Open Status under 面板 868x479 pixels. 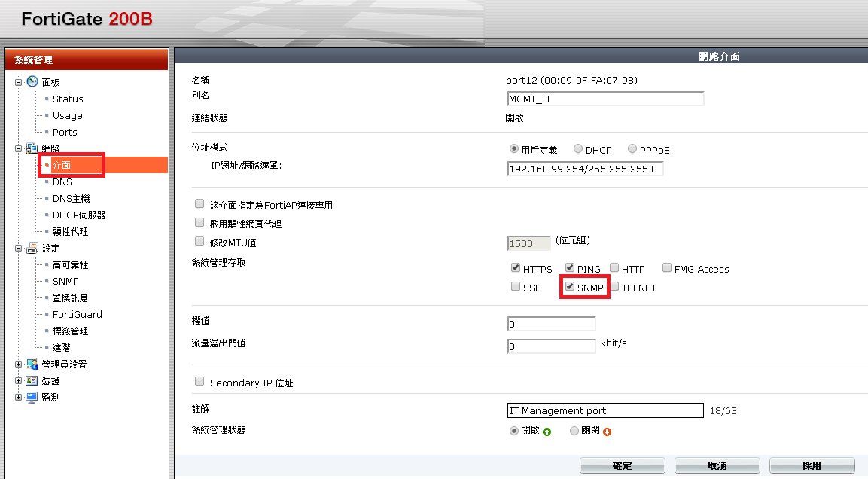tap(68, 99)
